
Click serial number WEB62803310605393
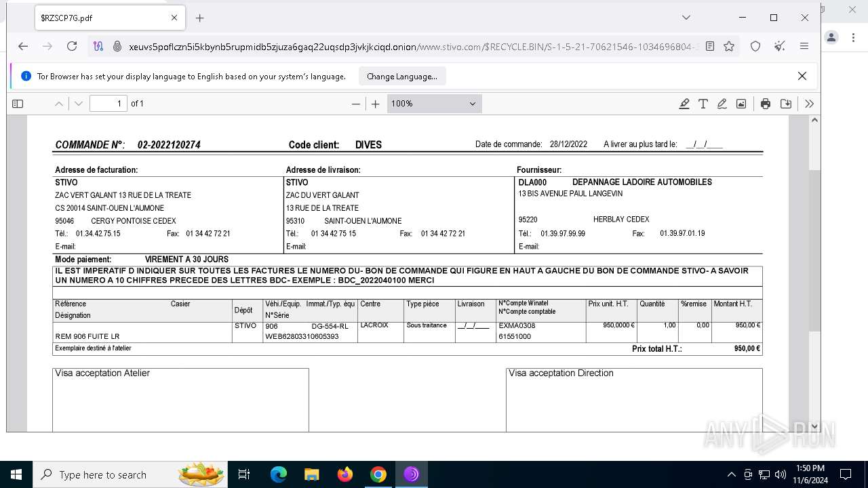[302, 337]
